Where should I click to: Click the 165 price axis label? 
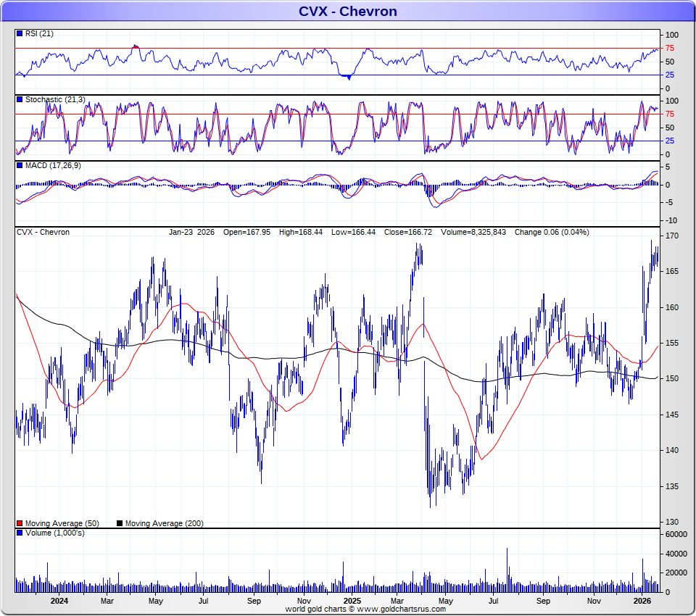tap(672, 271)
